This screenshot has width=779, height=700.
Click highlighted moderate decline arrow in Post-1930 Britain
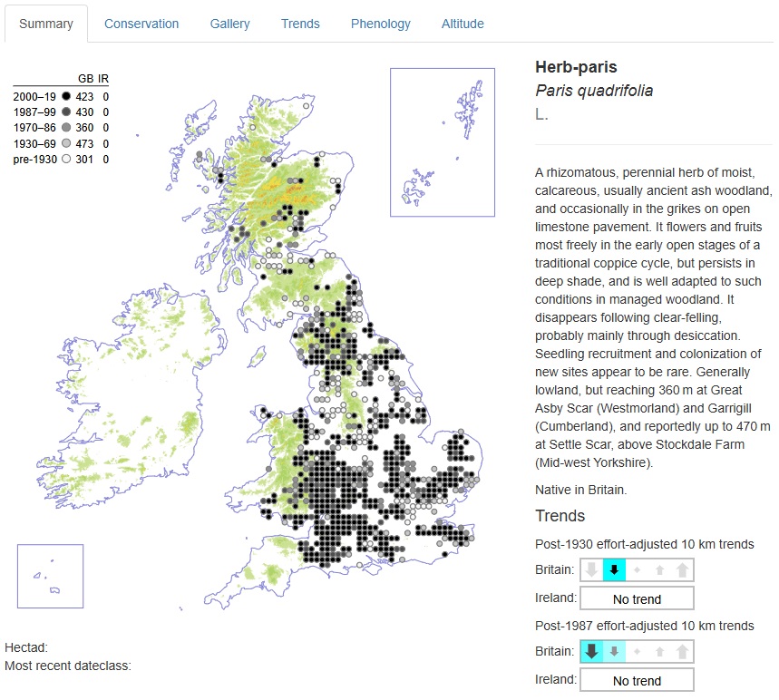[614, 570]
